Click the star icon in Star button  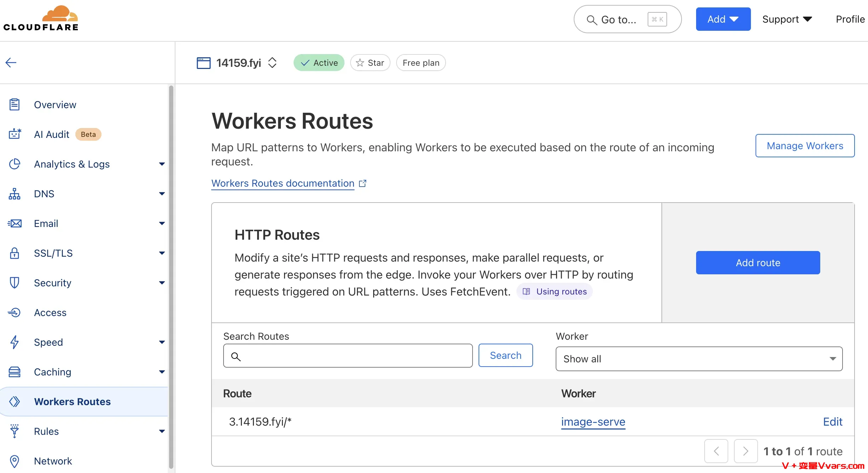(x=360, y=63)
